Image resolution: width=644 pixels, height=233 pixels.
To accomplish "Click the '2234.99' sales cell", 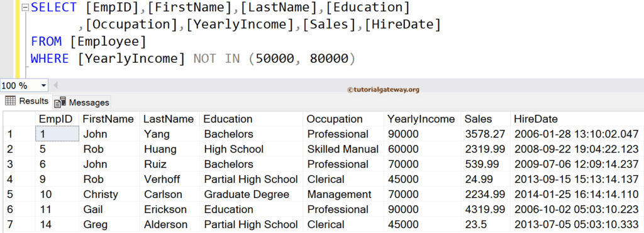I will [x=486, y=194].
